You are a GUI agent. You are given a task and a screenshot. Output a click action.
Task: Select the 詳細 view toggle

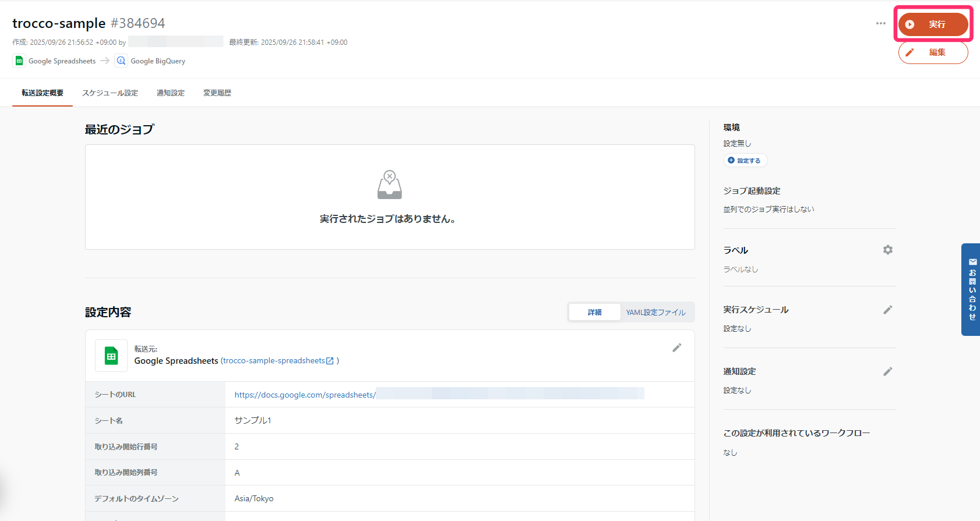tap(594, 313)
